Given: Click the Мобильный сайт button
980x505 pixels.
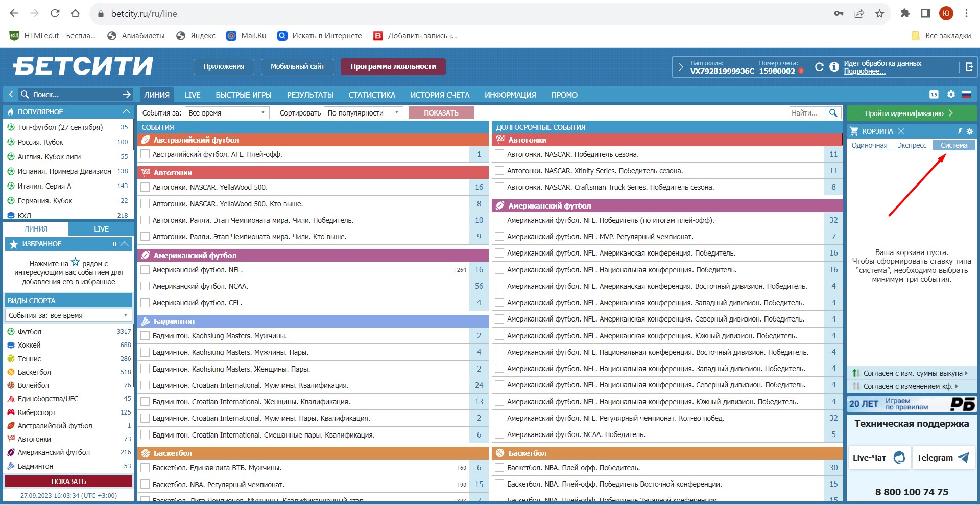Looking at the screenshot, I should pos(298,66).
